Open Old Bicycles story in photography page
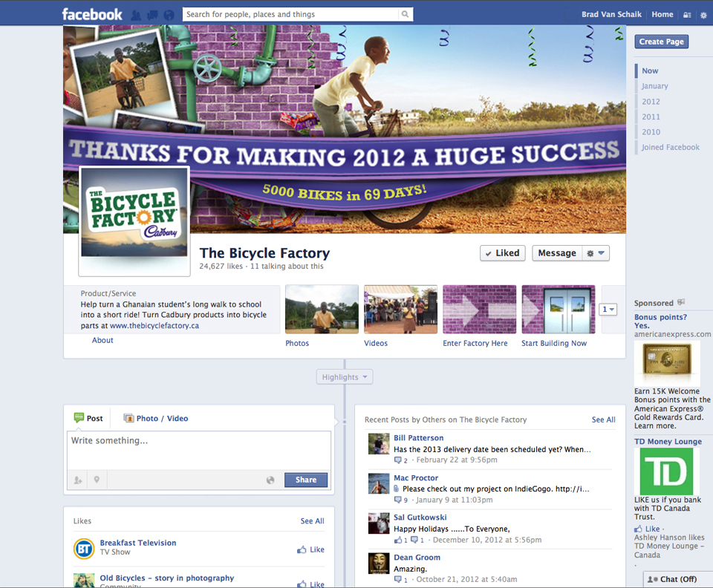The width and height of the screenshot is (713, 588). click(x=167, y=578)
